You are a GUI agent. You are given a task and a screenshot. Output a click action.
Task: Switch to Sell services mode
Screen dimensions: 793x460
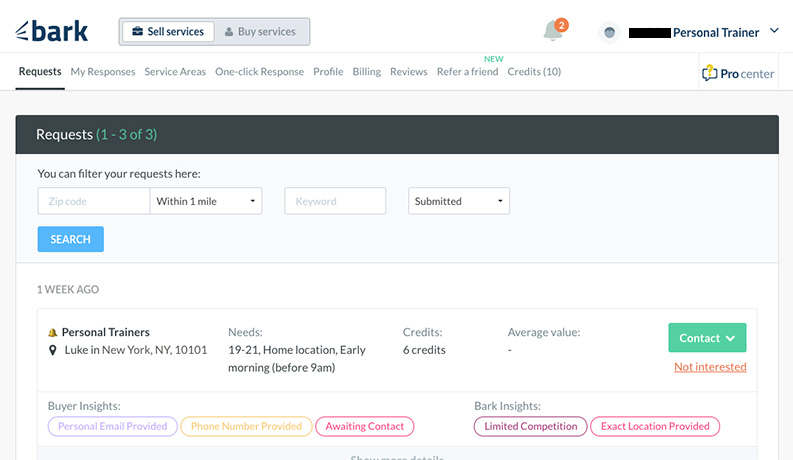(x=168, y=31)
